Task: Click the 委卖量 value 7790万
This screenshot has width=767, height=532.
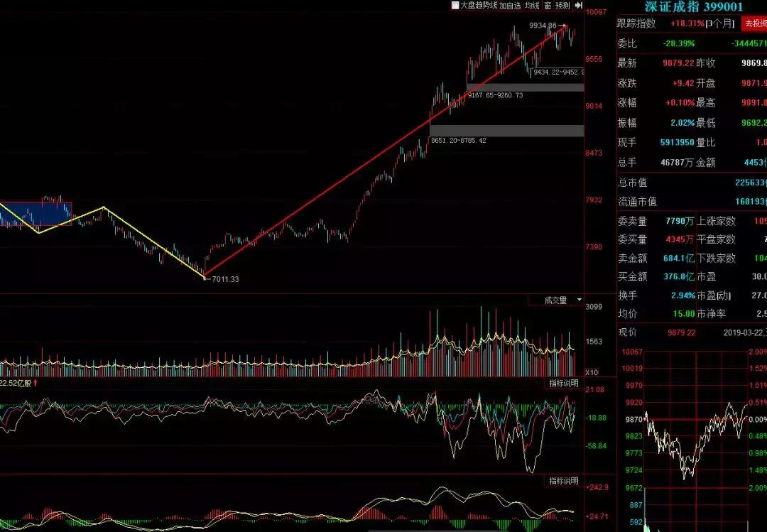Action: pos(680,221)
